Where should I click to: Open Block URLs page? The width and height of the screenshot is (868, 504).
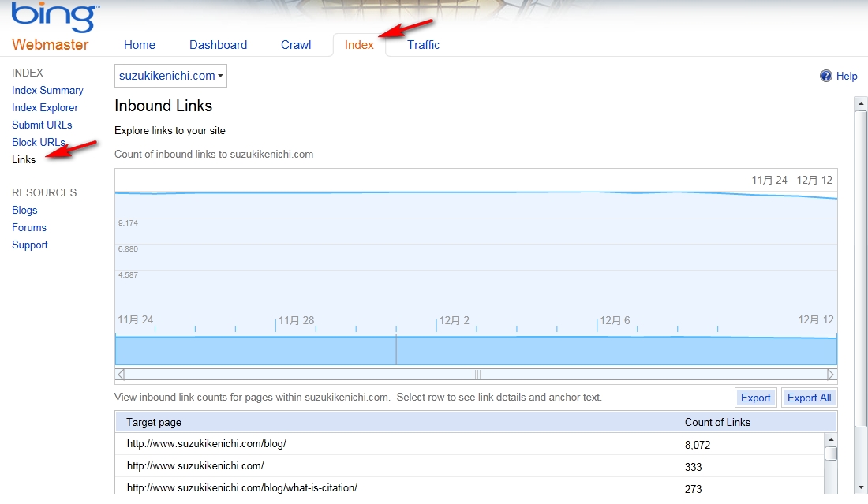(38, 142)
